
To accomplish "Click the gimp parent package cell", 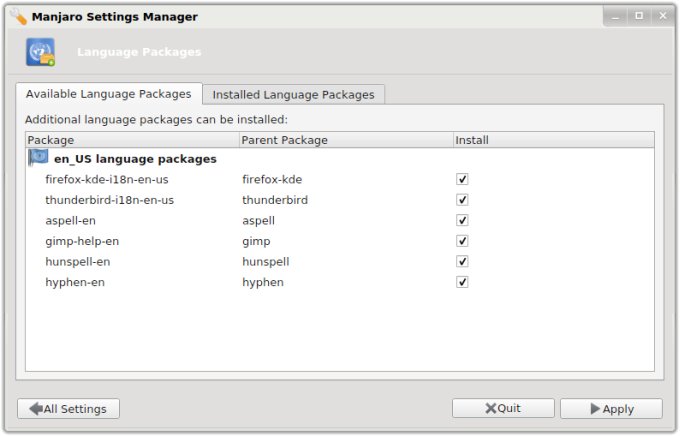I will pyautogui.click(x=256, y=241).
